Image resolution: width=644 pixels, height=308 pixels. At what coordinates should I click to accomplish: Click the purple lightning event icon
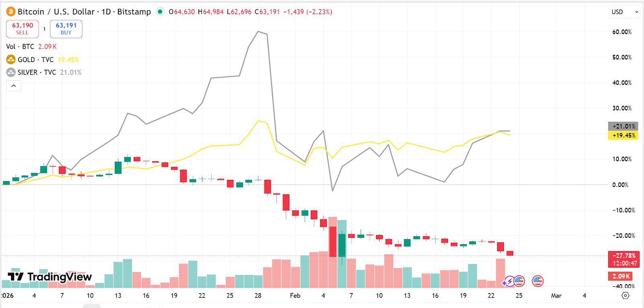point(509,281)
